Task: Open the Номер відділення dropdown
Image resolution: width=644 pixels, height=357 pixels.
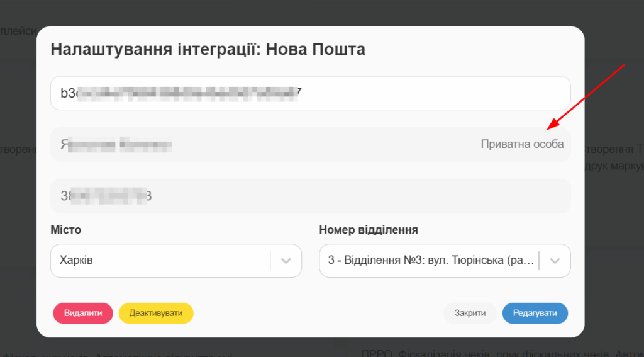Action: point(445,261)
